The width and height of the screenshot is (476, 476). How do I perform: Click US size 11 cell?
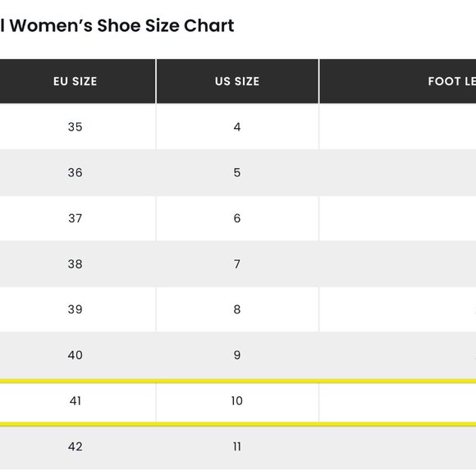pyautogui.click(x=237, y=446)
